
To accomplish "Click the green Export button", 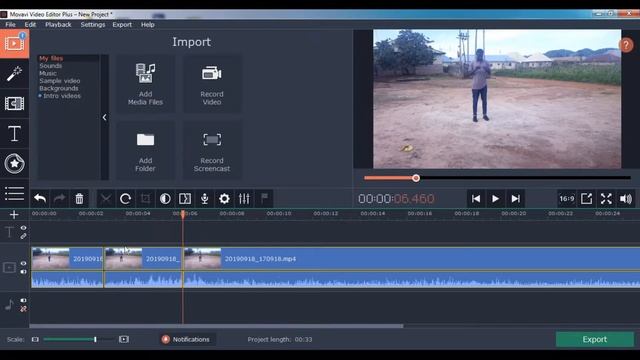I will [595, 339].
